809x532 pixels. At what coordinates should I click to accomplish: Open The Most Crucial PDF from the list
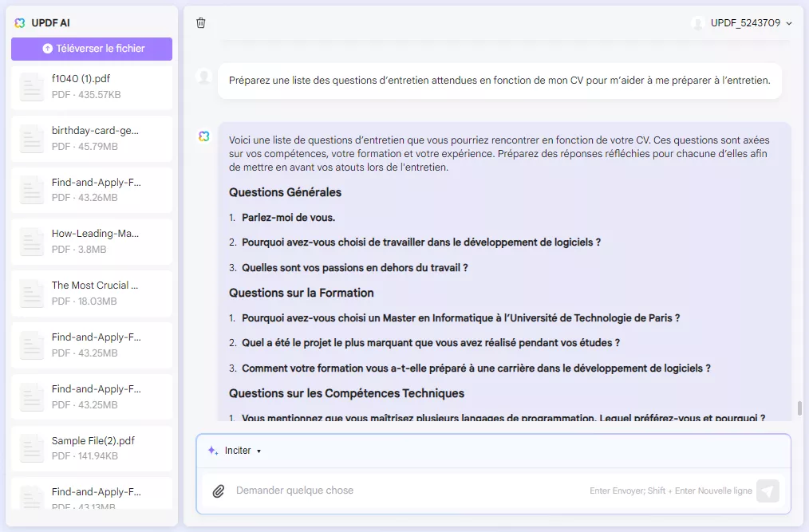click(91, 292)
